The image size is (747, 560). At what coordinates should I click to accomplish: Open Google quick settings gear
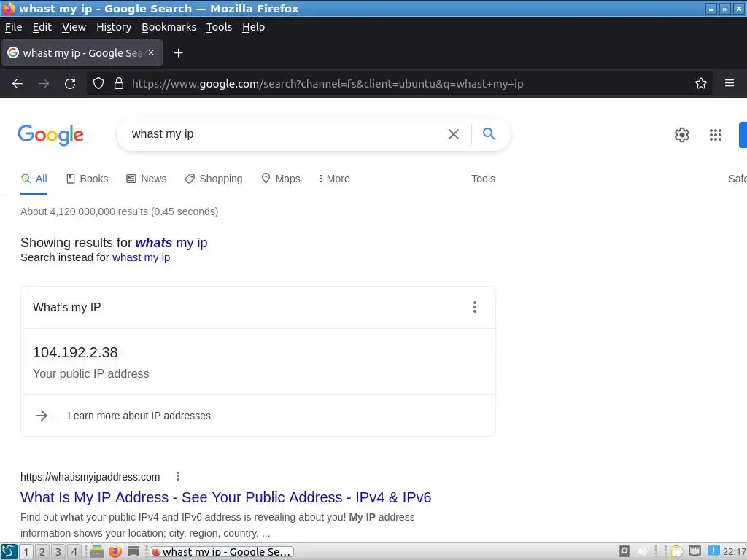coord(682,135)
